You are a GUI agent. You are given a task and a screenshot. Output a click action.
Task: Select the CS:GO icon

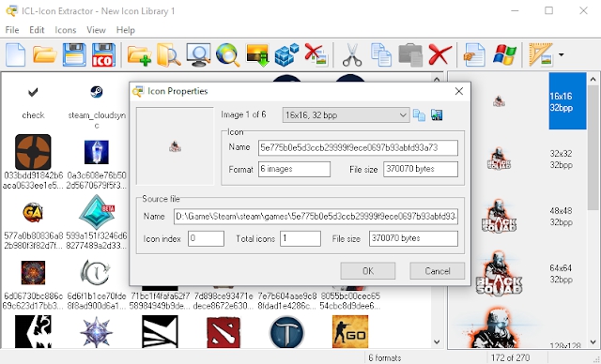coord(350,332)
